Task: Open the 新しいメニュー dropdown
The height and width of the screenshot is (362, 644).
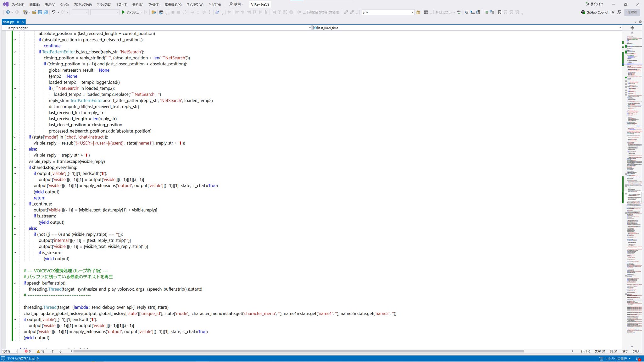Action: click(x=445, y=12)
